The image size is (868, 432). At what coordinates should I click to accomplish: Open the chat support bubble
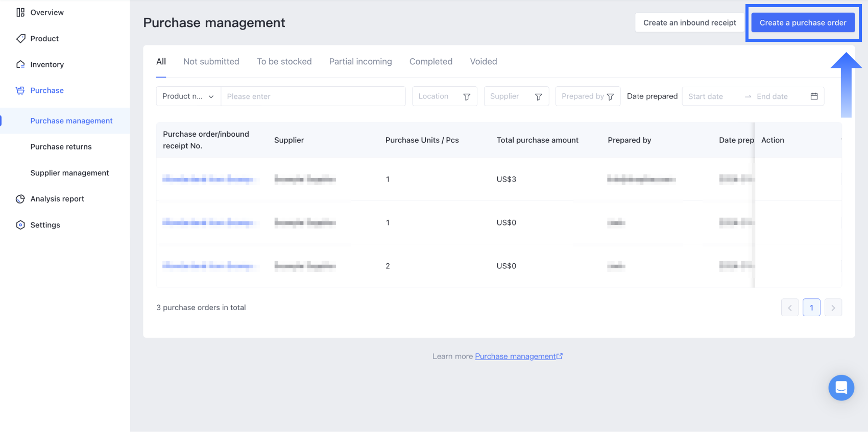(x=841, y=388)
